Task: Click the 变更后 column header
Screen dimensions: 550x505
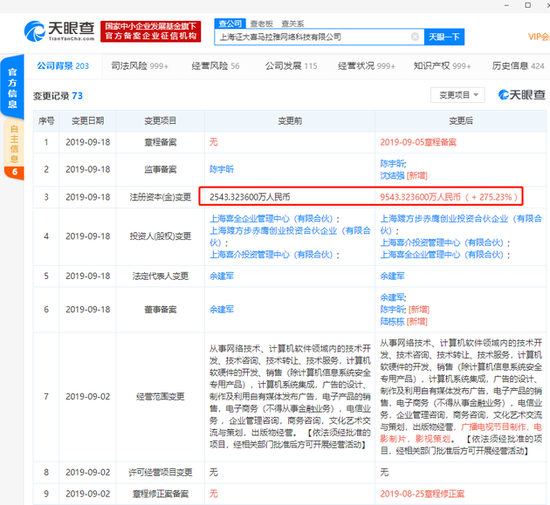Action: pyautogui.click(x=461, y=121)
